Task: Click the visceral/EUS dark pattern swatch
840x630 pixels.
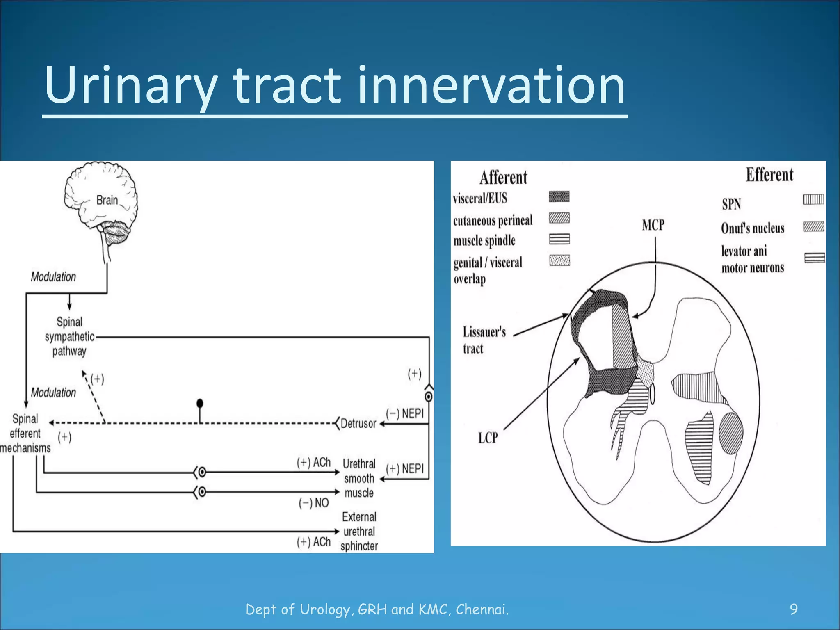Action: (559, 196)
